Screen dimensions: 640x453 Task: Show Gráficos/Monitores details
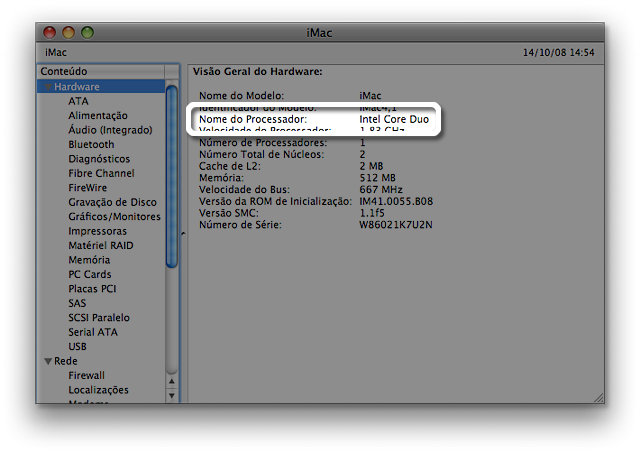point(114,216)
